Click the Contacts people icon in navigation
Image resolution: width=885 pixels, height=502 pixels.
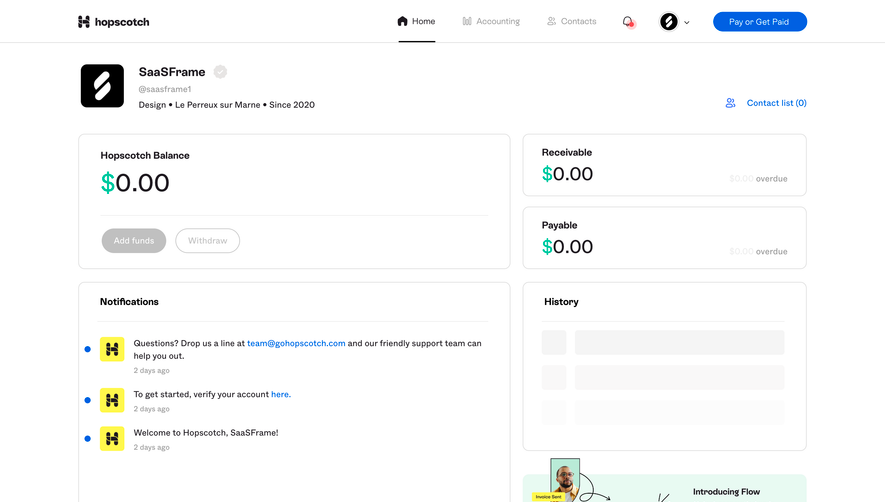click(x=551, y=21)
